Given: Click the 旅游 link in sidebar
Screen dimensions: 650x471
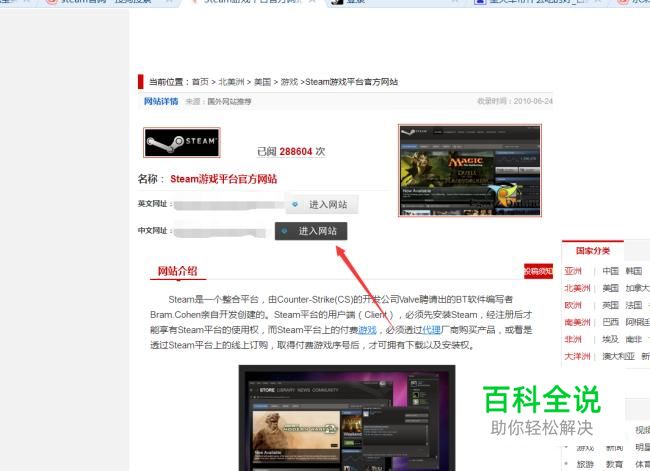Looking at the screenshot, I should pos(585,464).
